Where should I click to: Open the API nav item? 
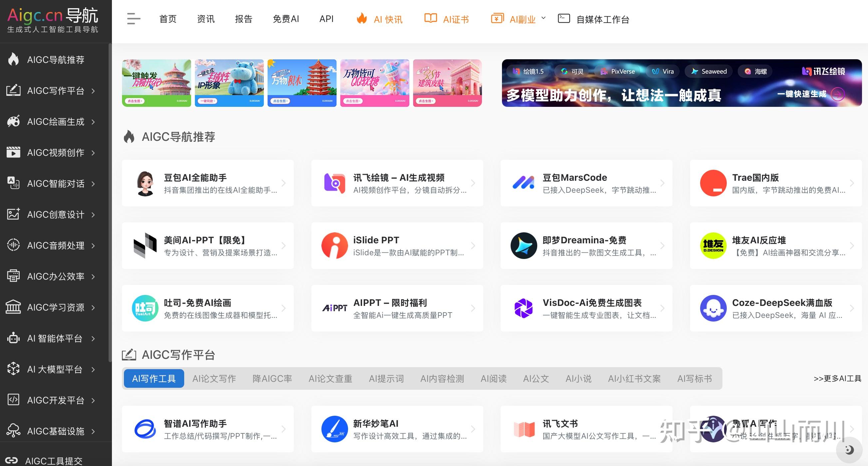[x=326, y=19]
